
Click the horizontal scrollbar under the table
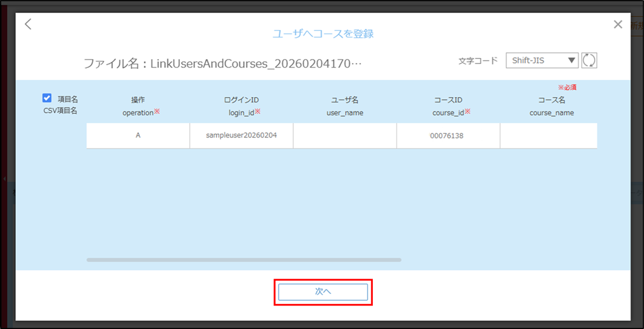244,260
